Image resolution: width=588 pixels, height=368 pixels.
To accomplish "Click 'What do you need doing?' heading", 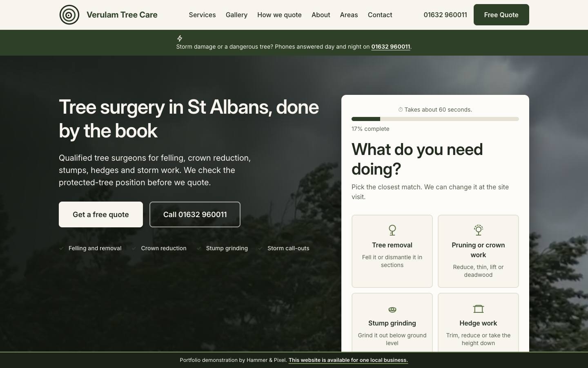I will 417,159.
